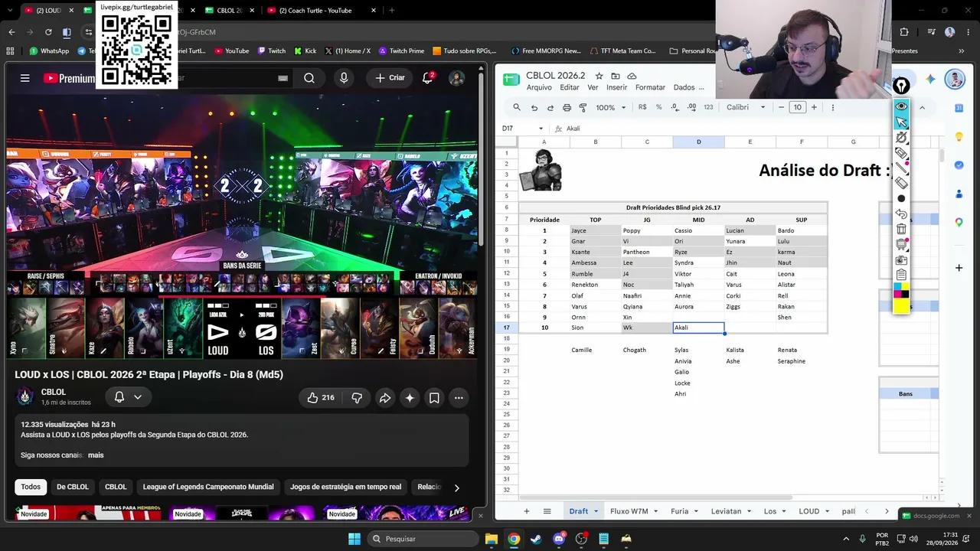This screenshot has width=980, height=551.
Task: Open YouTube notifications bell
Action: tap(428, 78)
